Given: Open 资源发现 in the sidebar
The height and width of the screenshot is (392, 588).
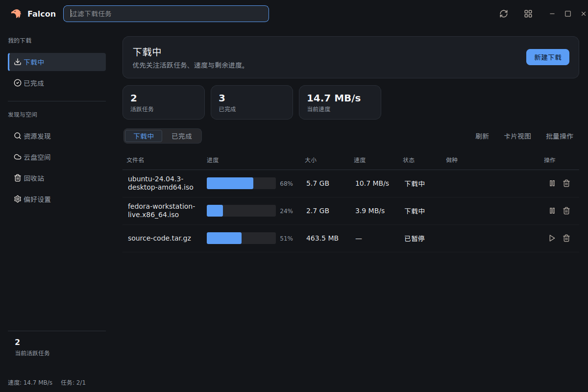Looking at the screenshot, I should [57, 136].
